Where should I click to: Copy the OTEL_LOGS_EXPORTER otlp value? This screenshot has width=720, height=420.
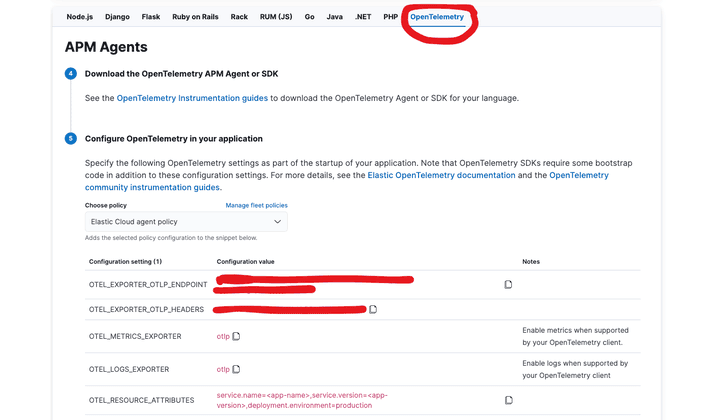tap(236, 369)
